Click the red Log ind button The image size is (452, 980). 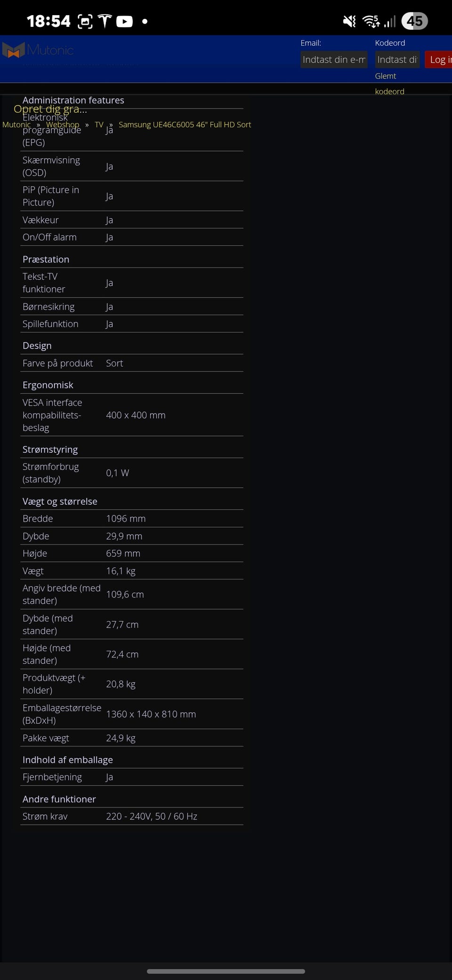[x=438, y=59]
